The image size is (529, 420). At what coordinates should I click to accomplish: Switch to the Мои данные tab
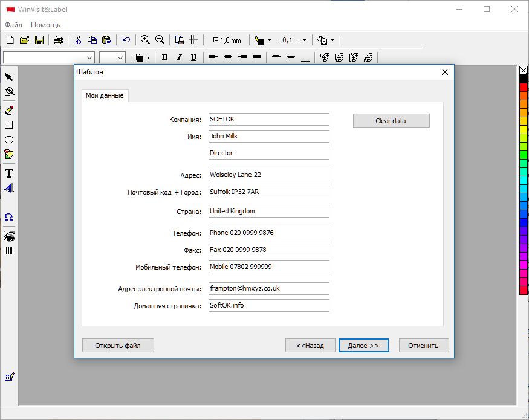(105, 95)
